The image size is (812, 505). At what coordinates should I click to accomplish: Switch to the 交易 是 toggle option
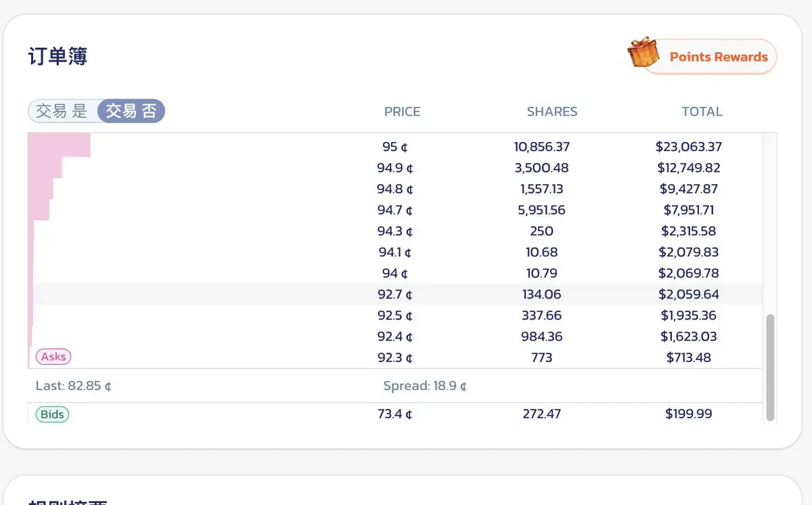pyautogui.click(x=62, y=111)
